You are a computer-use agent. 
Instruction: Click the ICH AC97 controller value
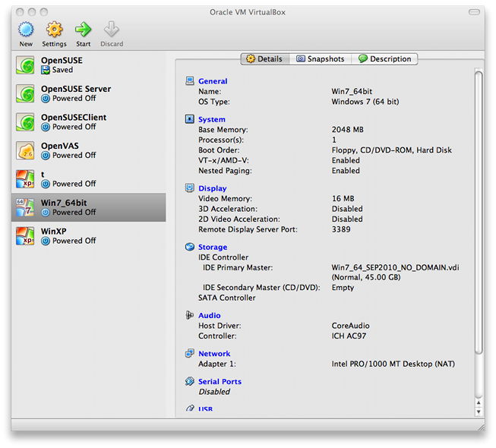(349, 336)
